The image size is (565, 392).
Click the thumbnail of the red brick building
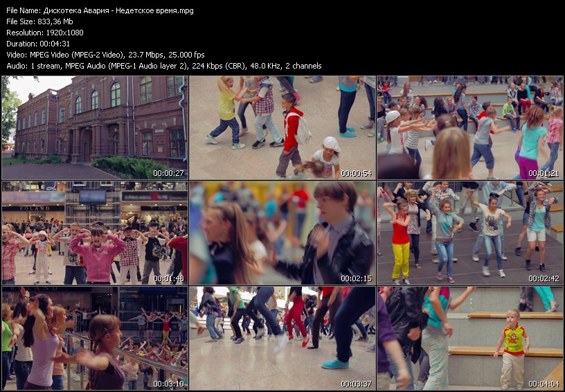pos(94,127)
